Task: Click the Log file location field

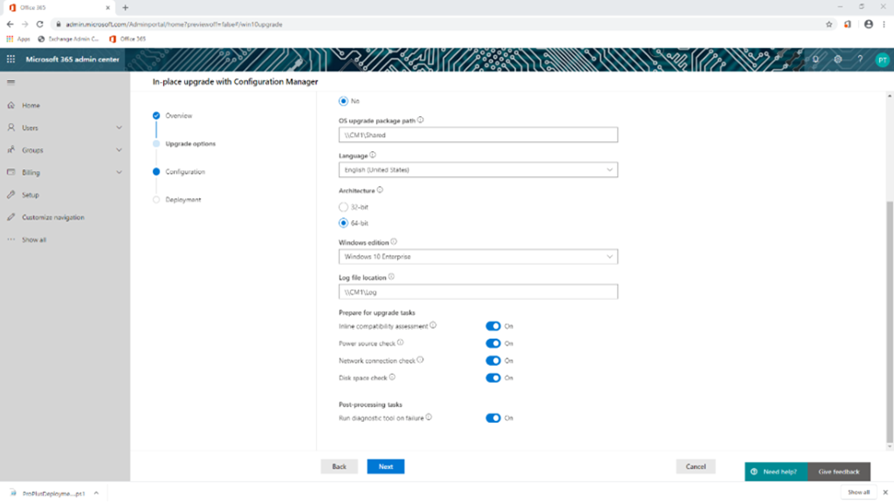Action: coord(478,292)
